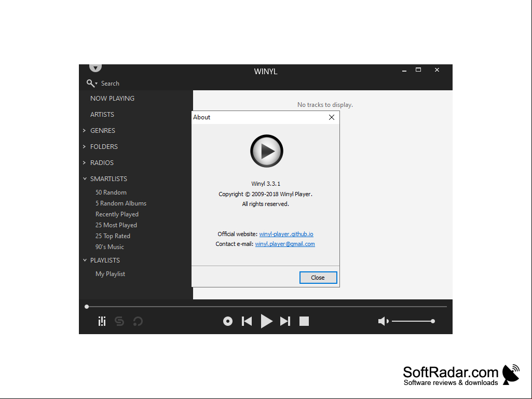Open the main menu round arrow button

tap(96, 68)
